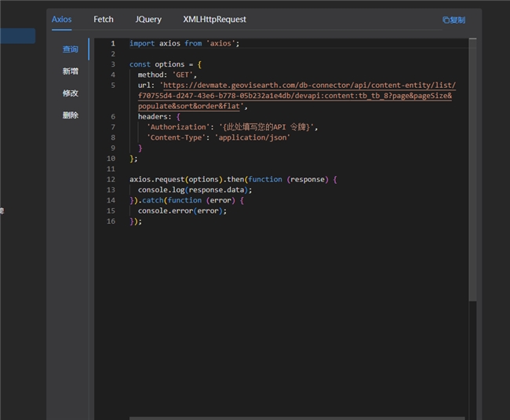Image resolution: width=510 pixels, height=420 pixels.
Task: Click the "headers: {" line
Action: 158,116
